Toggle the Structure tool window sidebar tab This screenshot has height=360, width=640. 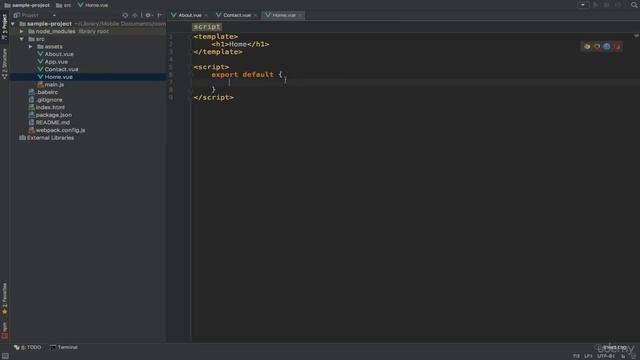(x=4, y=64)
